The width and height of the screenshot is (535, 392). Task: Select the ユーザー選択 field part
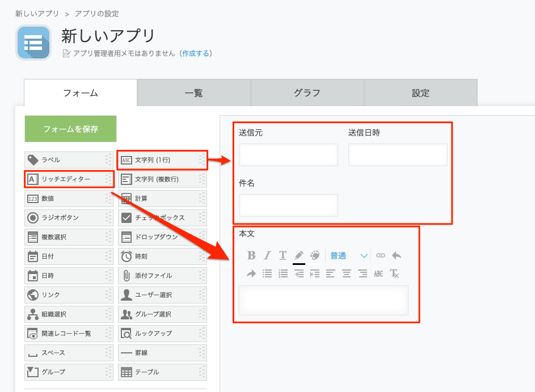(x=162, y=295)
